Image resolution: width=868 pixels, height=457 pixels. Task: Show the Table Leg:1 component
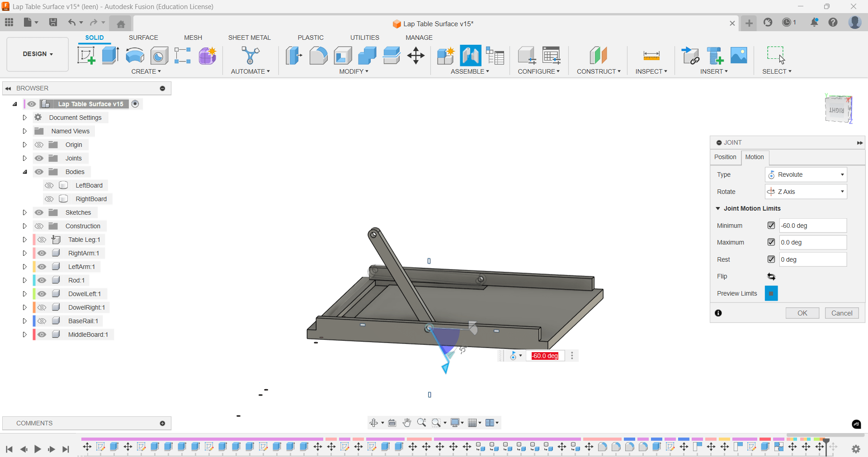42,240
